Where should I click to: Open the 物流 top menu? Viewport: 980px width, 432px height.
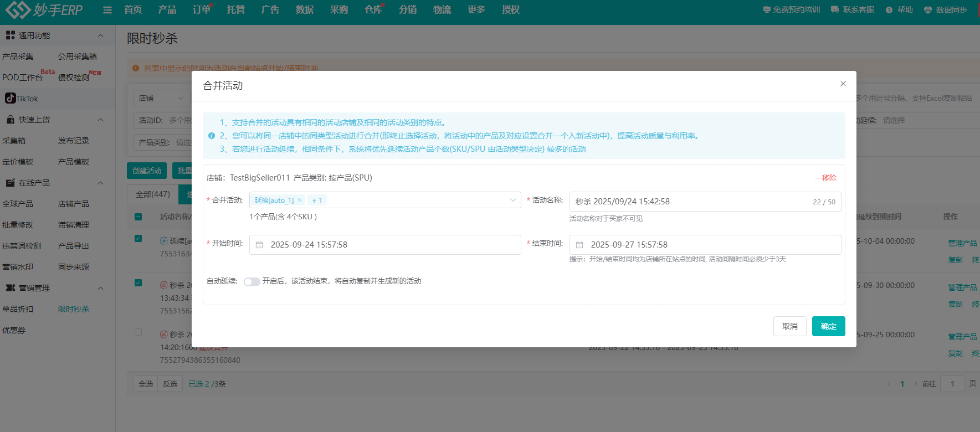[442, 10]
